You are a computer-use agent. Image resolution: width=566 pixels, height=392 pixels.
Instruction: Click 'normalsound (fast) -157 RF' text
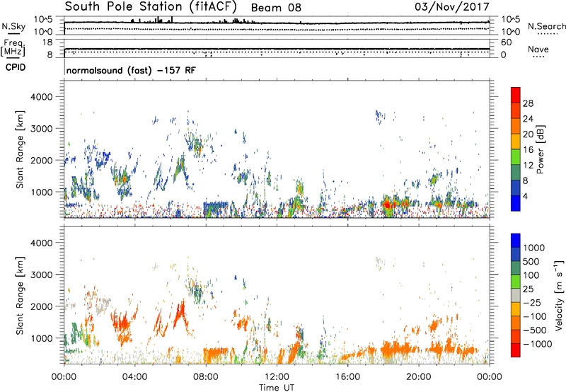point(131,70)
